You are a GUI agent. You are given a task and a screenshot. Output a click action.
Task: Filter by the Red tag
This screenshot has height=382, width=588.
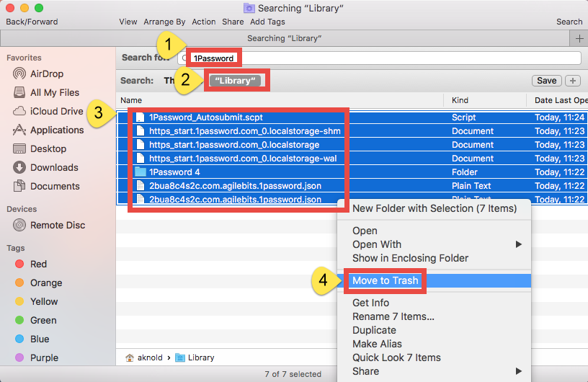tap(31, 265)
